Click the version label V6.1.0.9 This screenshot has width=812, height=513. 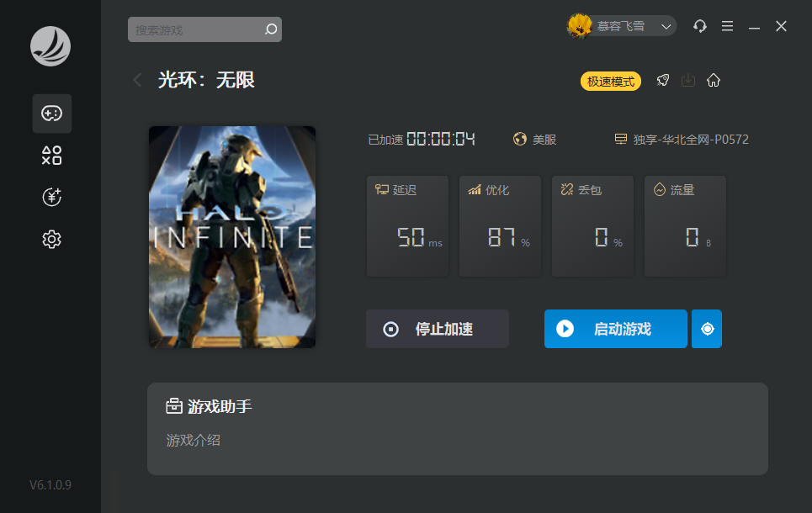[x=50, y=484]
